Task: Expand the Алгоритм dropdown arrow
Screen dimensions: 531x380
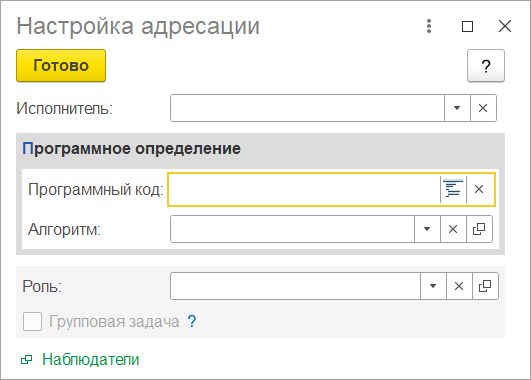Action: point(427,229)
